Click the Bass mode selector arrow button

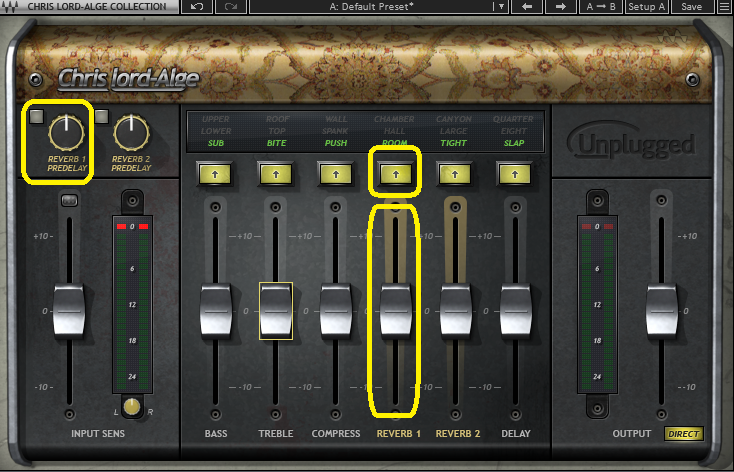[x=216, y=173]
